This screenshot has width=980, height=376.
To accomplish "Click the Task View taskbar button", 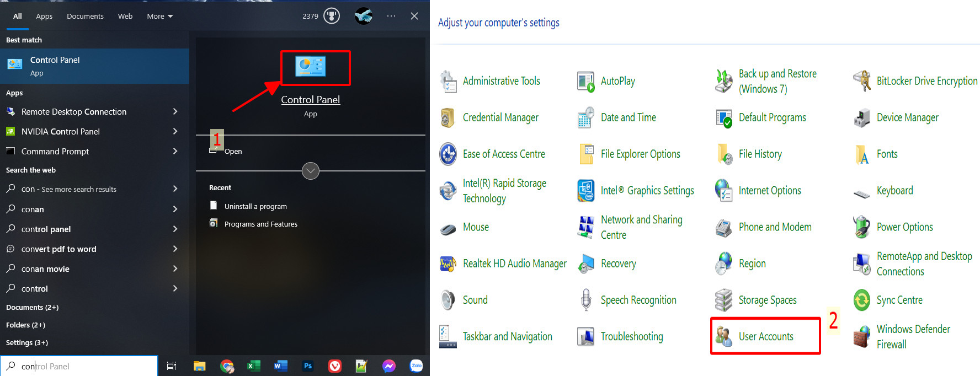I will tap(172, 366).
